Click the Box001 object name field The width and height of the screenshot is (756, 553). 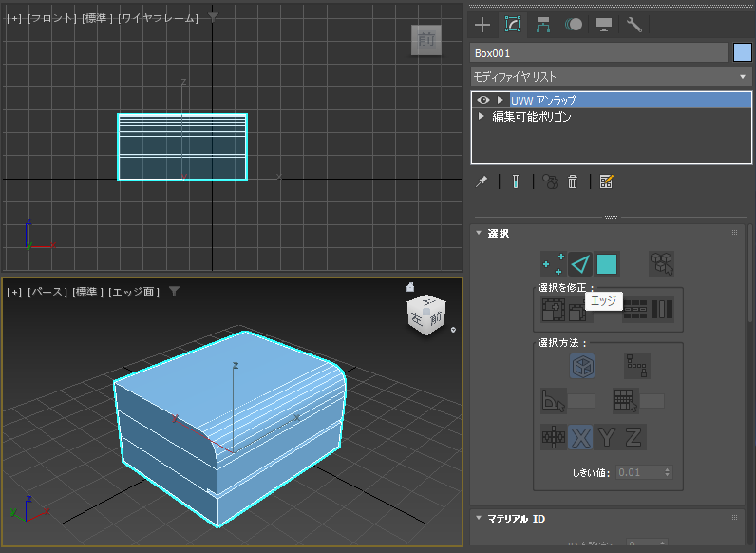pyautogui.click(x=599, y=53)
